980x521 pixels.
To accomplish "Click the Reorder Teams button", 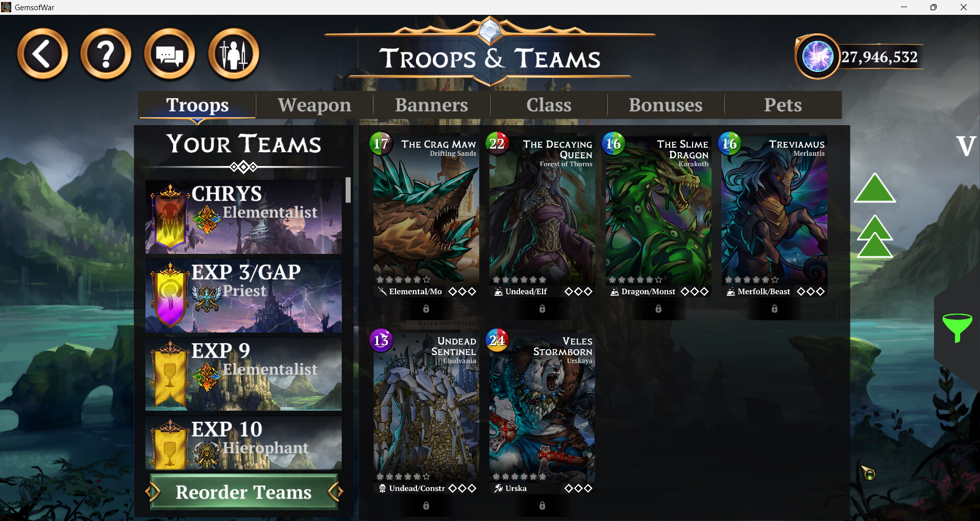I will pos(243,492).
